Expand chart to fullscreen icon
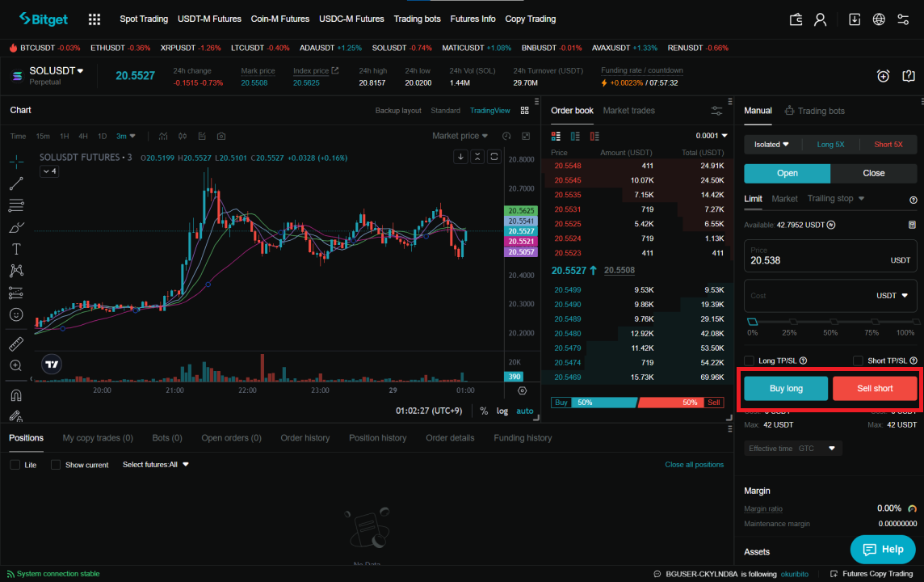This screenshot has height=582, width=924. (526, 137)
